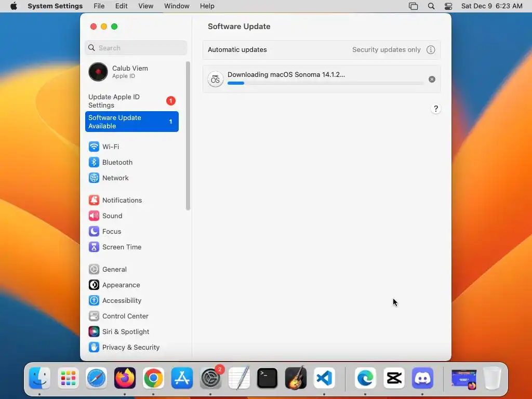Click the Security updates only text
Viewport: 532px width, 399px height.
(386, 50)
